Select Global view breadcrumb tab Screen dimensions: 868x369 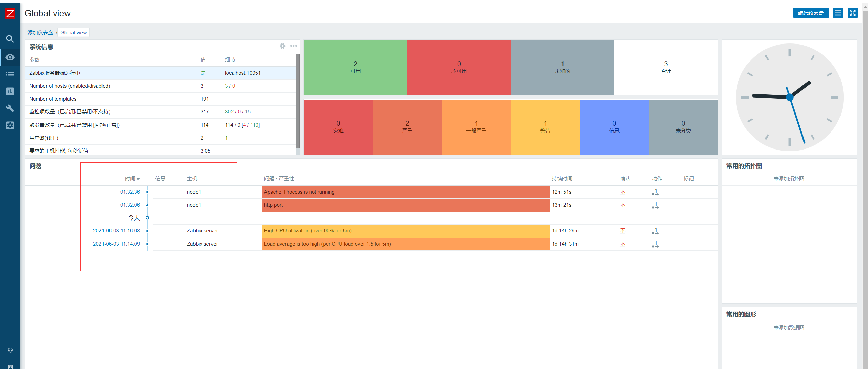click(x=73, y=33)
